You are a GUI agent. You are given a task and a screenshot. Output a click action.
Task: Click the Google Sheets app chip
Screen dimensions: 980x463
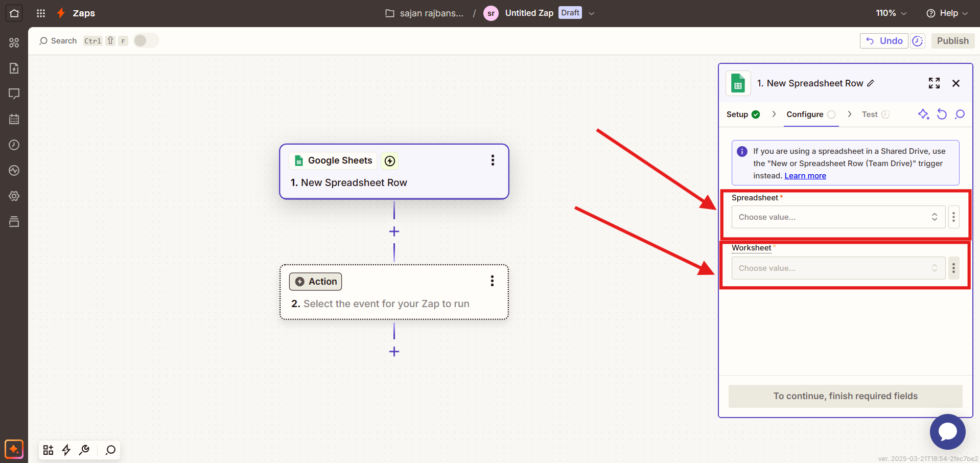(x=333, y=160)
